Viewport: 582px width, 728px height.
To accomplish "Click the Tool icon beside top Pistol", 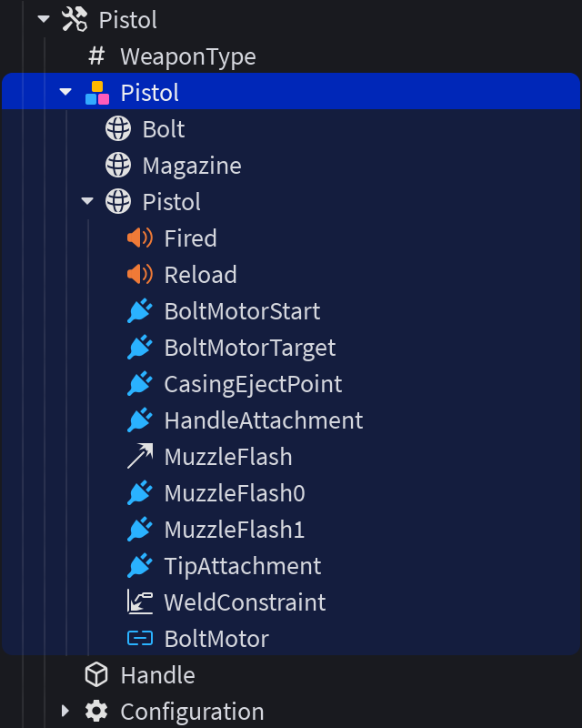I will point(75,20).
